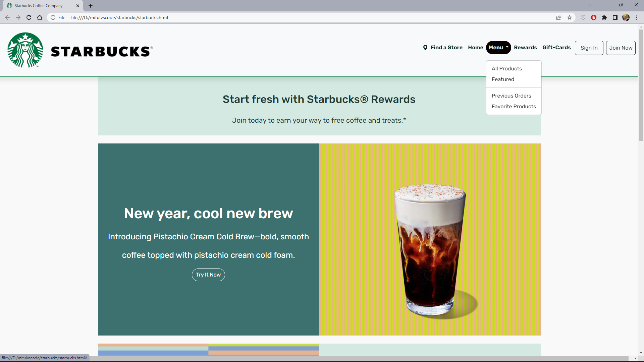Click the location pin beside Find a Store
644x362 pixels.
tap(425, 48)
